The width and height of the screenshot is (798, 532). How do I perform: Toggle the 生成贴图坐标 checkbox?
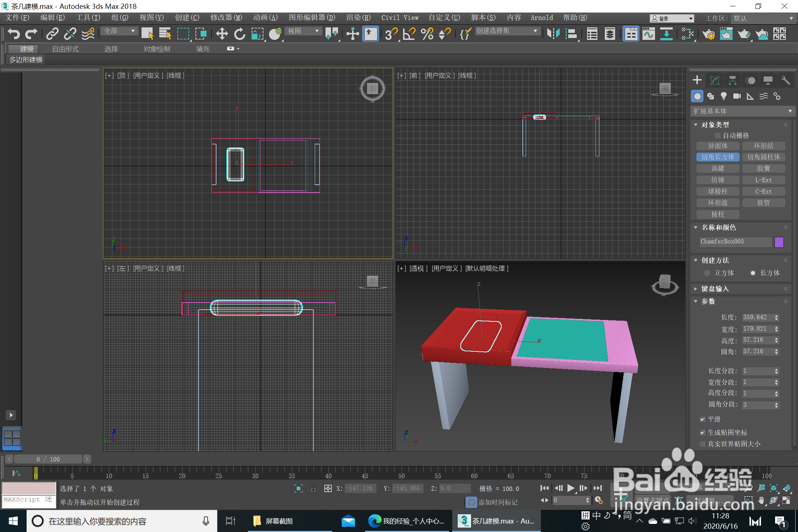pos(703,432)
